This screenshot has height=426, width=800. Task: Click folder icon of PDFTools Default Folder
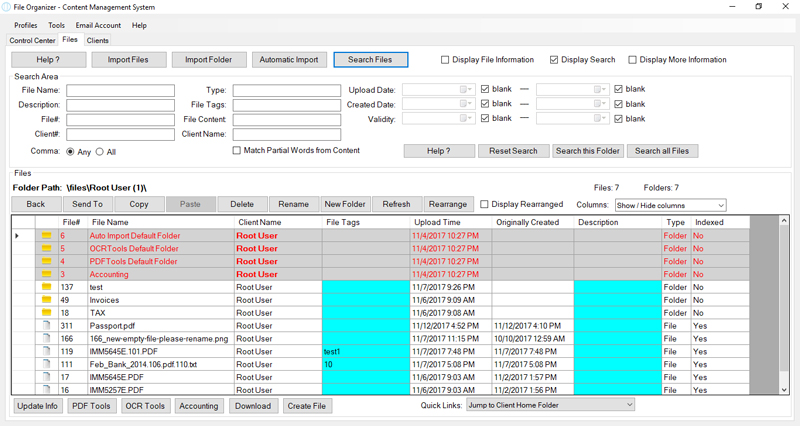[x=46, y=261]
